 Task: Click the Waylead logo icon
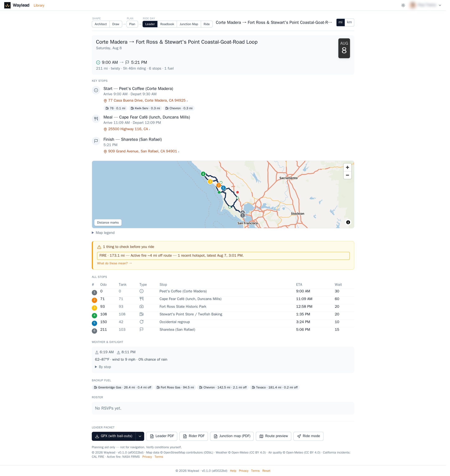pos(8,5)
